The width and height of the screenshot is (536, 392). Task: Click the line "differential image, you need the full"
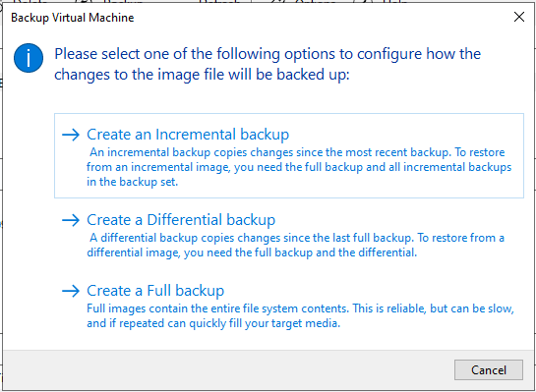click(x=252, y=252)
